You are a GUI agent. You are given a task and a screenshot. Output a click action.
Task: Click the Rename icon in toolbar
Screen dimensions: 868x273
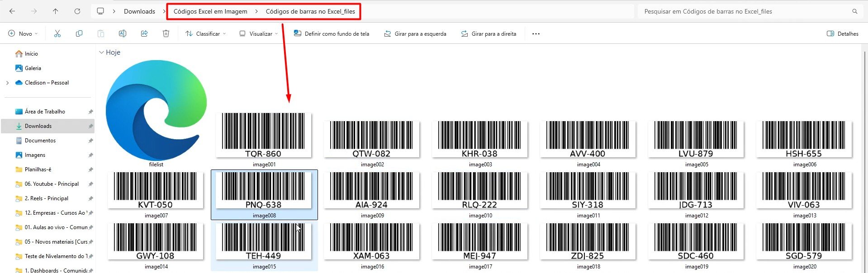coord(123,33)
